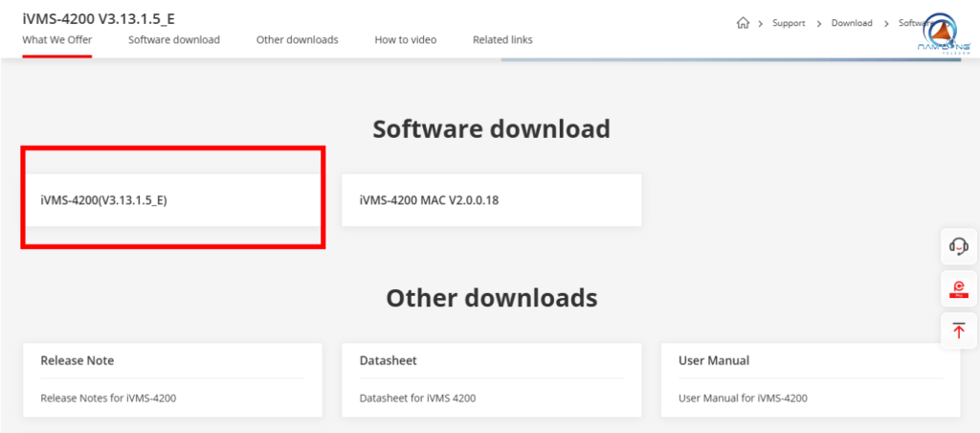The image size is (980, 433).
Task: Click Download in the breadcrumb
Action: 851,23
